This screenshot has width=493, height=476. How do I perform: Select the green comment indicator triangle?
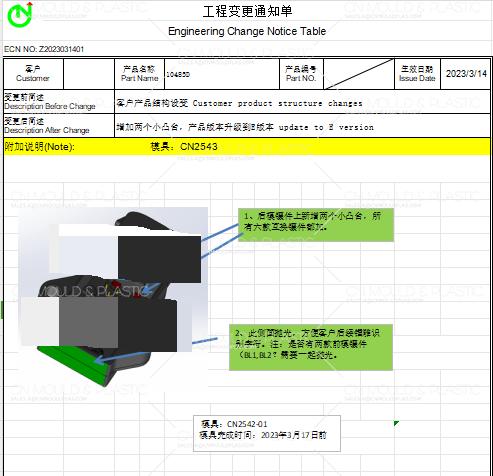pos(396,423)
